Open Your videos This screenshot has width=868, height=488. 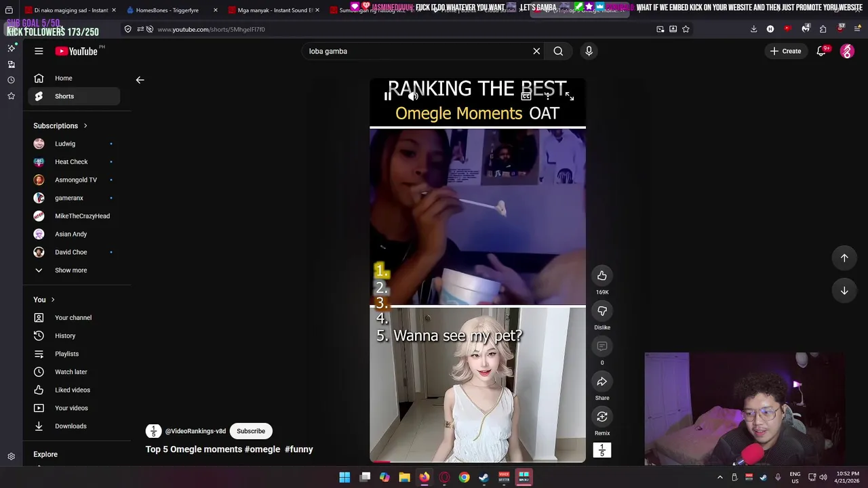[74, 408]
